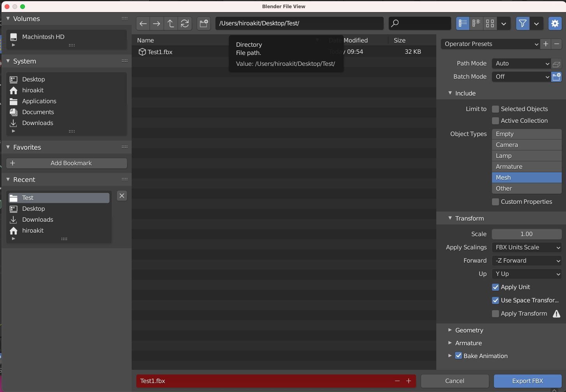Switch to vertical list display mode

coord(463,24)
